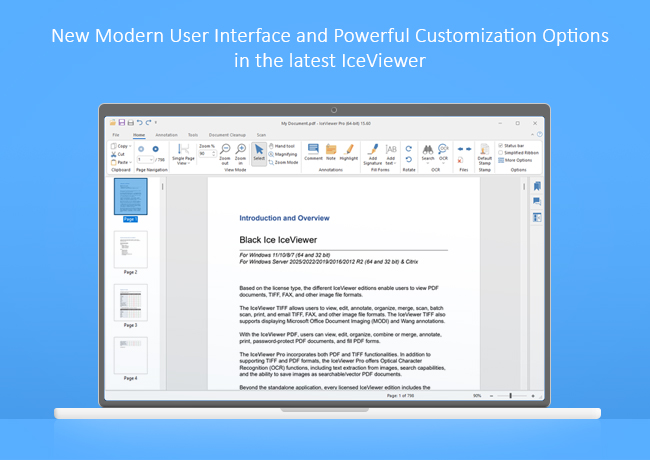This screenshot has width=650, height=460.
Task: Open the Document Cleanup tab
Action: click(227, 135)
